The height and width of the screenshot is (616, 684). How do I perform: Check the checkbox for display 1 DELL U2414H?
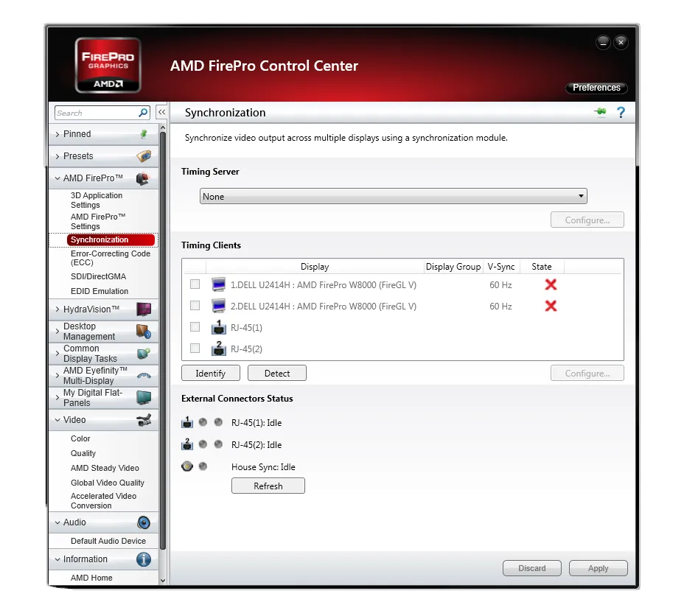pyautogui.click(x=195, y=284)
